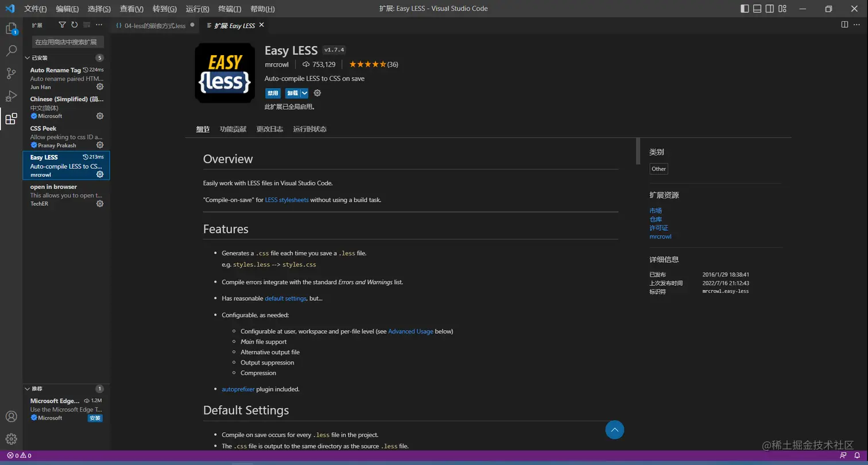Open the gear for Easy LESS list item
Screen dimensions: 868x465
(x=100, y=175)
